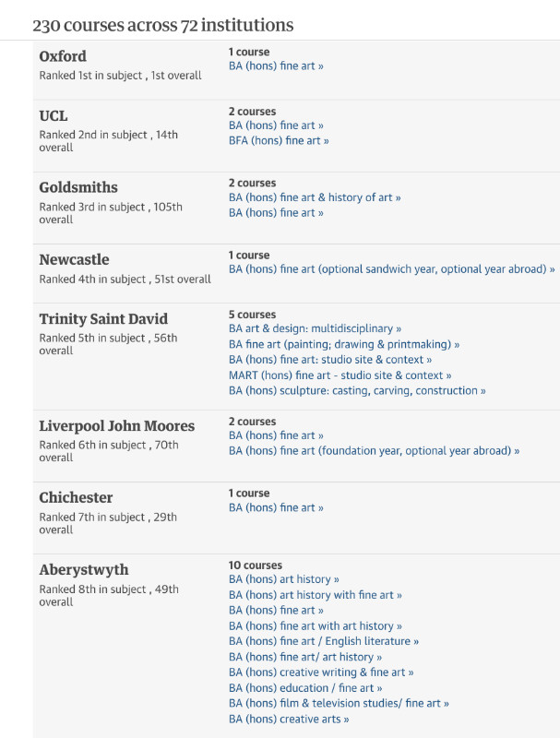The height and width of the screenshot is (738, 560).
Task: Click BA (hons) education / fine art
Action: click(305, 688)
